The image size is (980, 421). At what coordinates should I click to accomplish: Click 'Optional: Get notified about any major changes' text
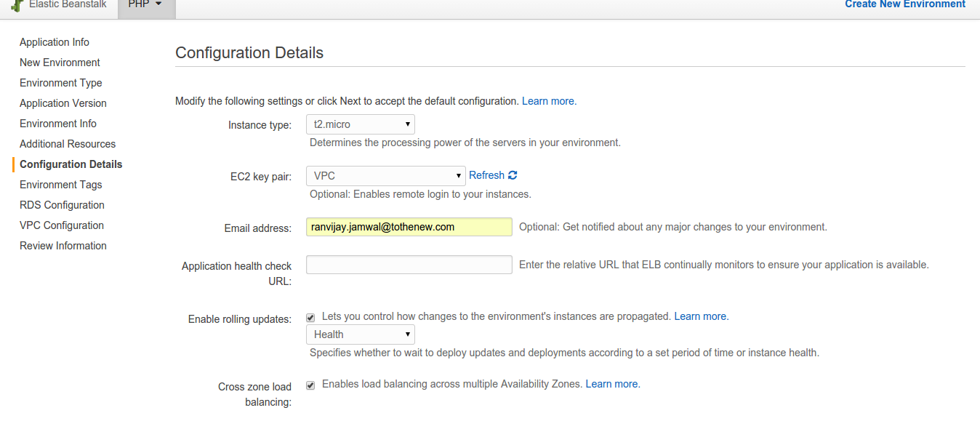point(673,227)
